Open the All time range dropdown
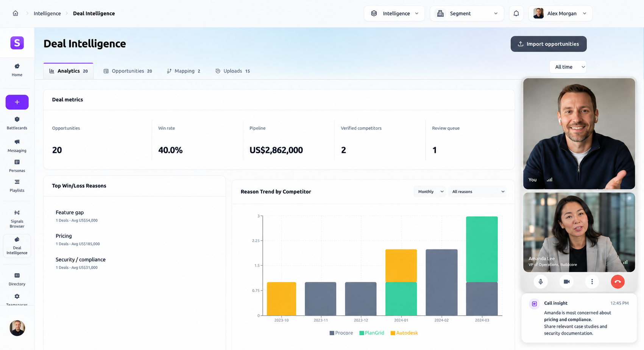The image size is (644, 350). (x=568, y=67)
